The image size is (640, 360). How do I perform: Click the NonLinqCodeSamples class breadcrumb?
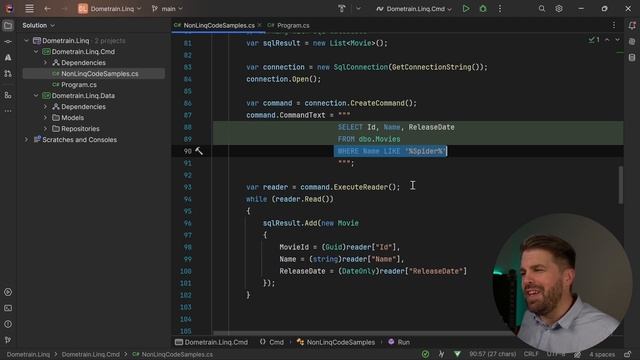pos(336,342)
